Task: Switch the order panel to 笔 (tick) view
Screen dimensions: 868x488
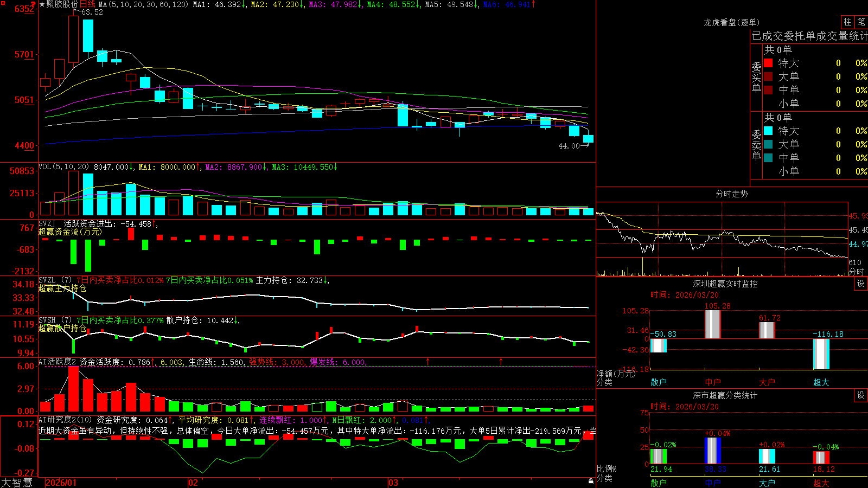Action: pos(861,22)
